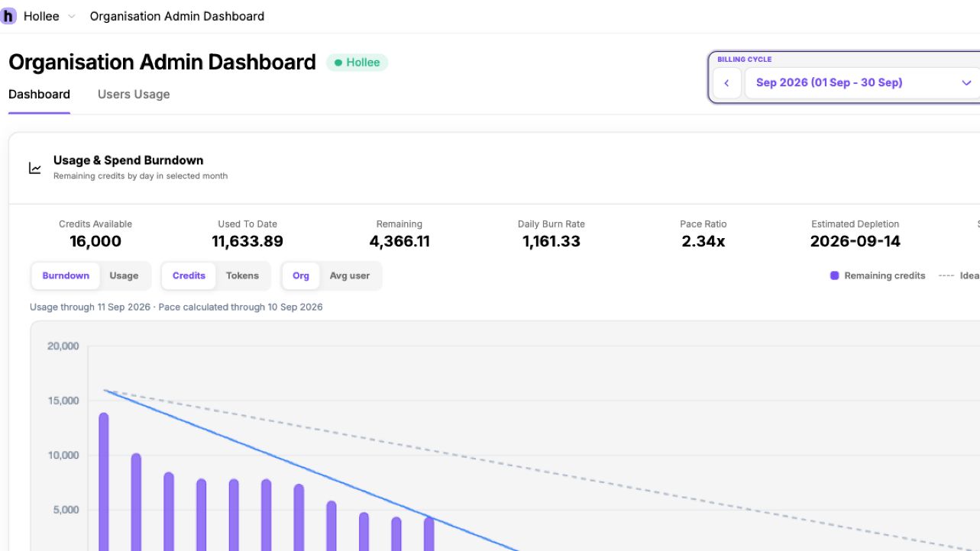Open the Dashboard tab
Image resolution: width=980 pixels, height=551 pixels.
point(39,95)
